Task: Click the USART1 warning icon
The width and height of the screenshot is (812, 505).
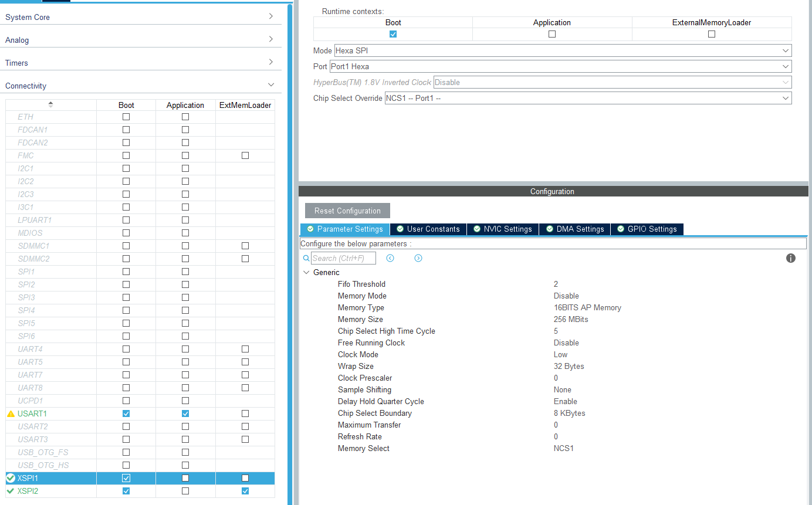Action: [11, 414]
